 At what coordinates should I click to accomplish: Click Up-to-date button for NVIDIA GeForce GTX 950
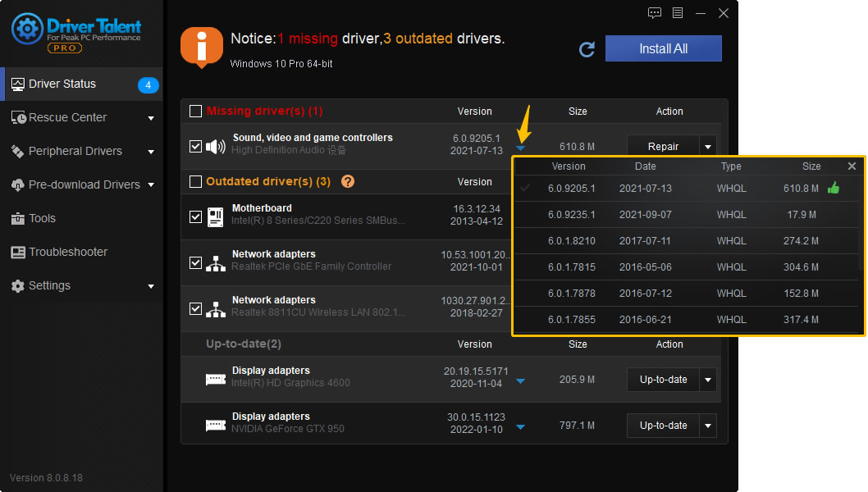663,426
